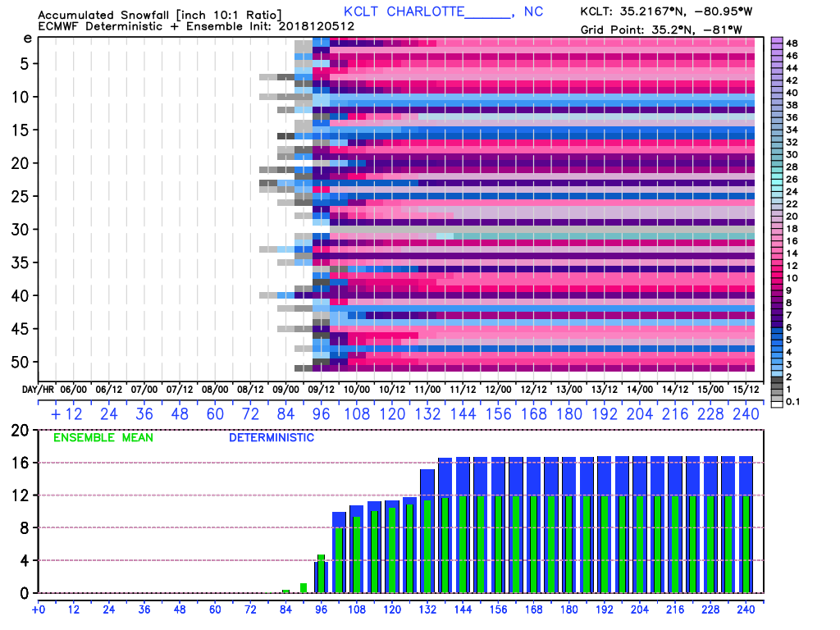Click the small green ensemble bar at hour 84
The width and height of the screenshot is (840, 630).
[285, 591]
